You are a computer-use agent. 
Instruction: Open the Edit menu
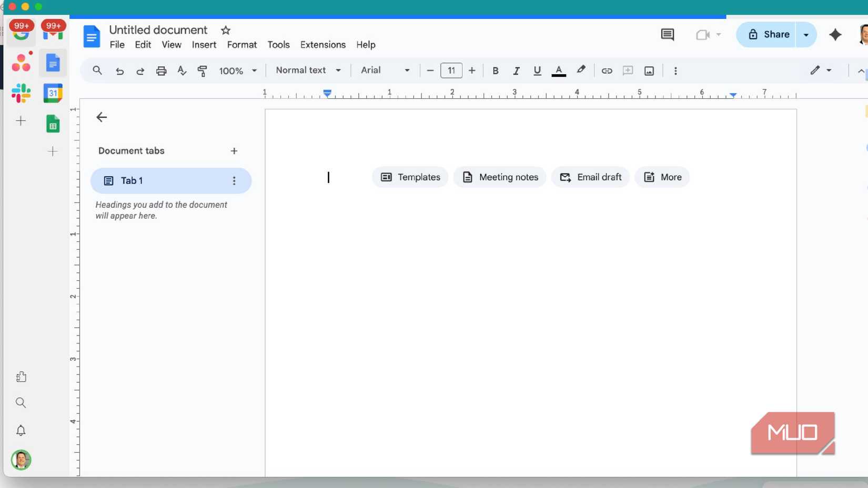(x=143, y=45)
